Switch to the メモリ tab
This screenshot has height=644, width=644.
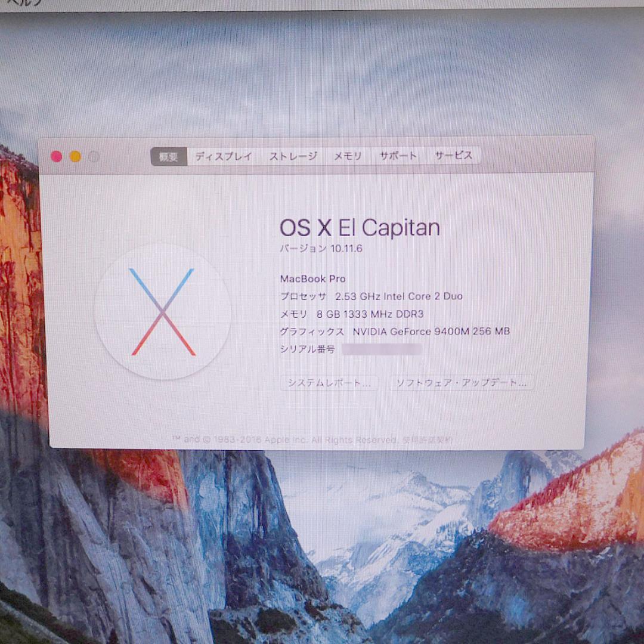(x=348, y=156)
